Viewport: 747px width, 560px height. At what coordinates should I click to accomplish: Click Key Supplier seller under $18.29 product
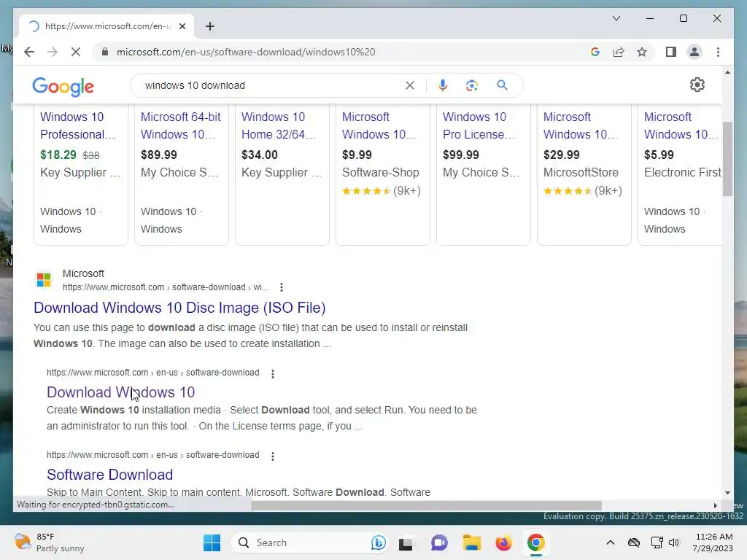(80, 172)
